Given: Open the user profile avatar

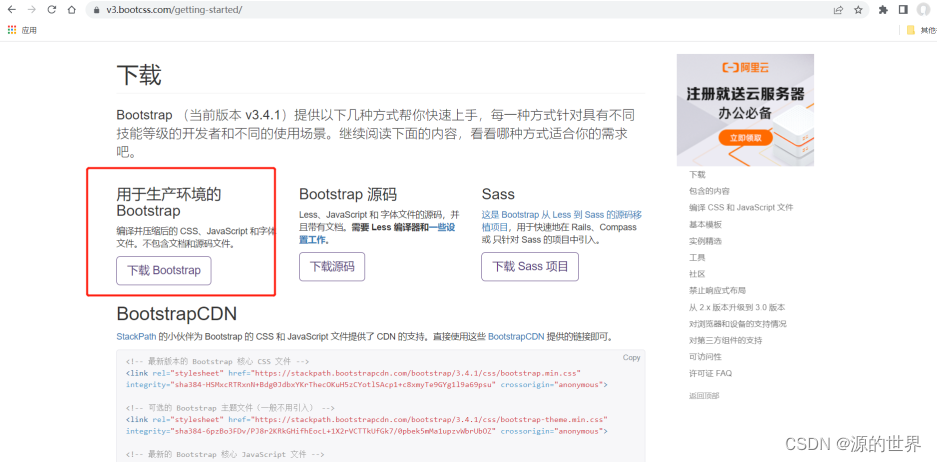Looking at the screenshot, I should pyautogui.click(x=923, y=10).
